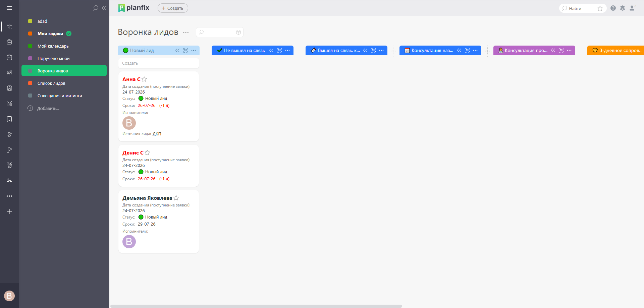Open the help question mark icon
The image size is (644, 308).
tap(613, 8)
